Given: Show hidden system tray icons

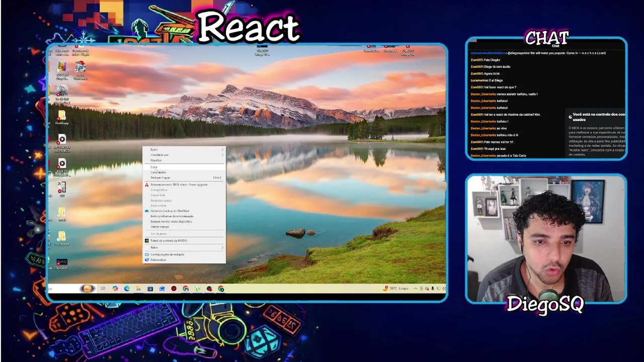Looking at the screenshot, I should (x=416, y=289).
